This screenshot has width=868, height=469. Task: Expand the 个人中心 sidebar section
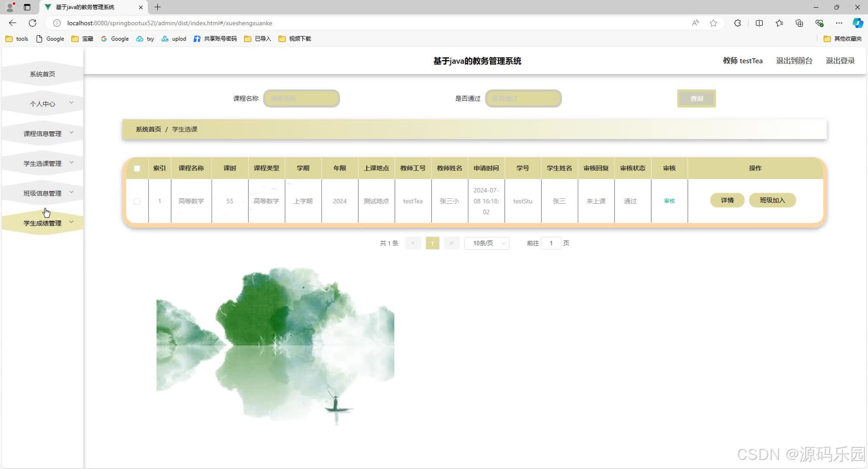click(43, 103)
